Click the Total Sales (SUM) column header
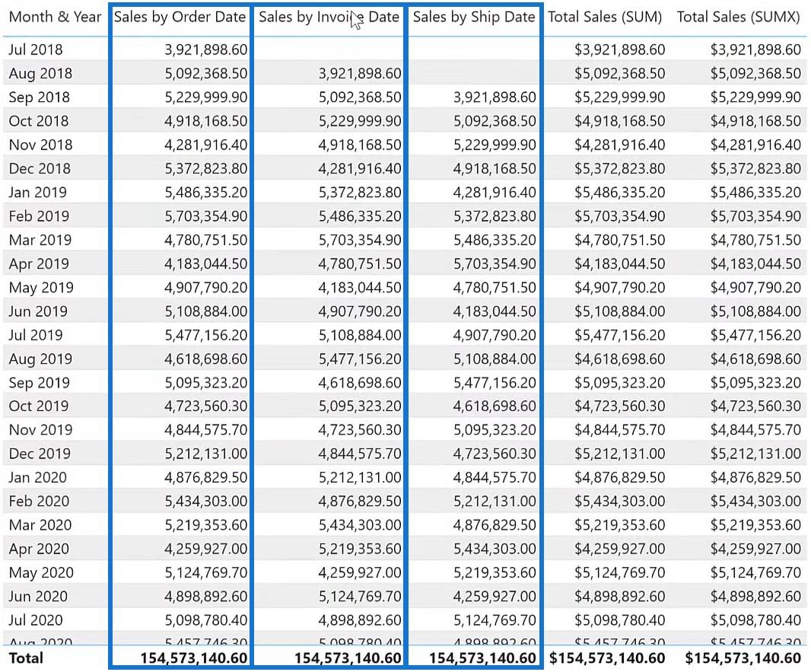 click(x=605, y=17)
